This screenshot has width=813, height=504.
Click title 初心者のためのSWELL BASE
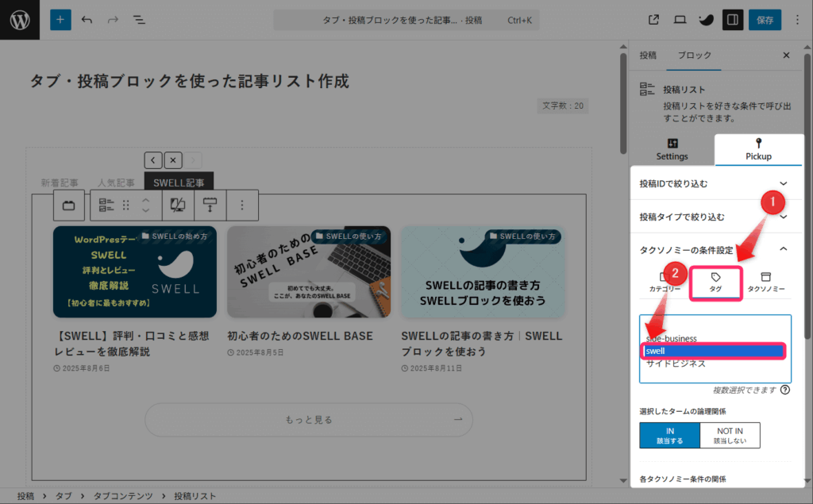pos(300,336)
